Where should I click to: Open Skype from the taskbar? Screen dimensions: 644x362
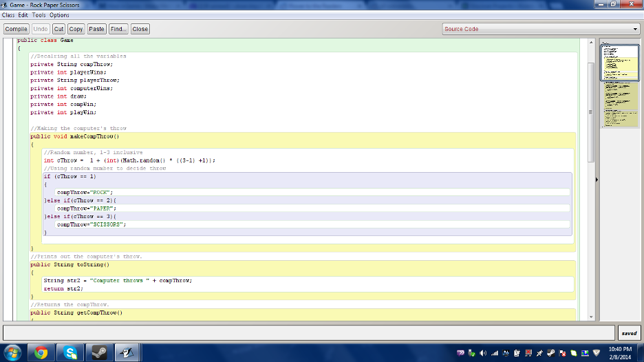pyautogui.click(x=70, y=352)
